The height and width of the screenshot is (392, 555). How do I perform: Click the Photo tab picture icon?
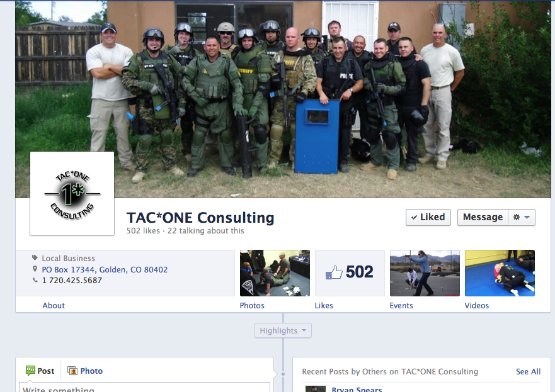coord(72,371)
